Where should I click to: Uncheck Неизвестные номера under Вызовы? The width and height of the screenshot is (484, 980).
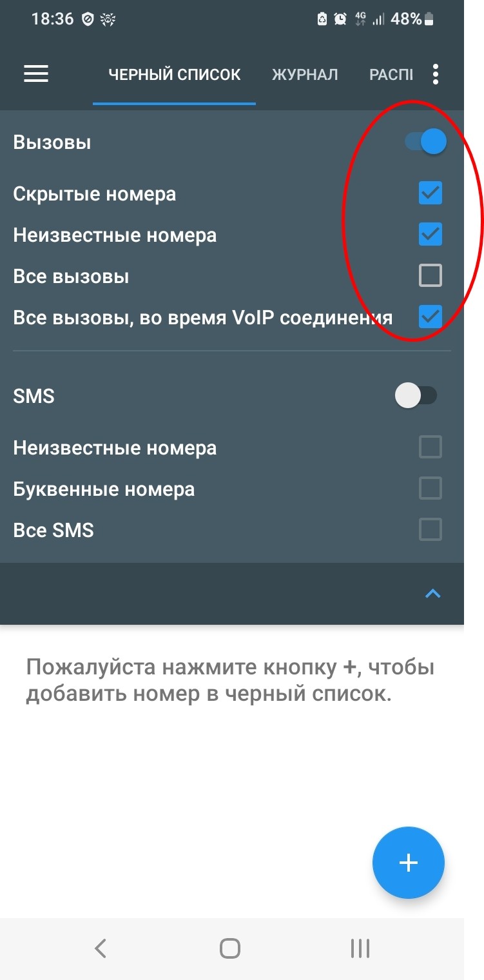click(x=431, y=234)
